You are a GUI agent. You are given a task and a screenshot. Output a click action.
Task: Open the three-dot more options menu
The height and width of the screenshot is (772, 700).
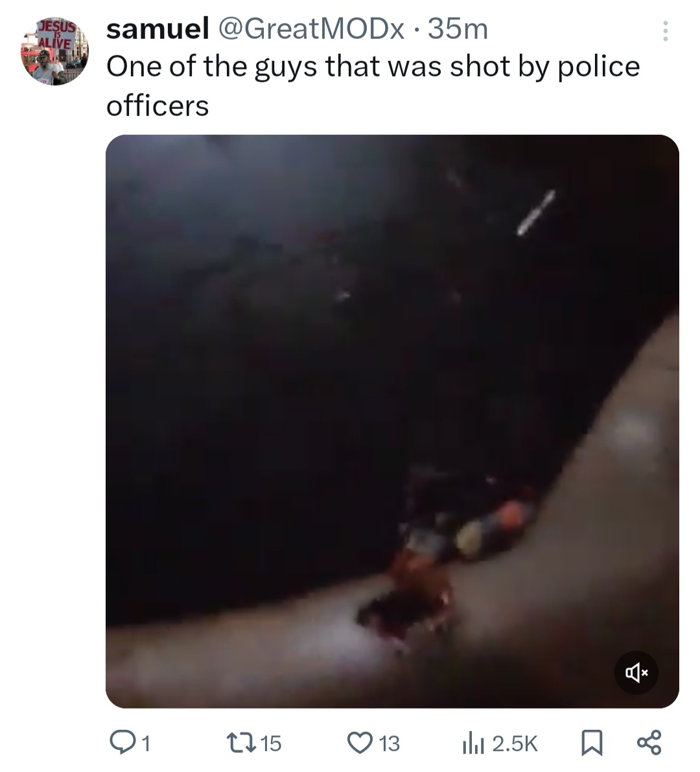[x=665, y=31]
